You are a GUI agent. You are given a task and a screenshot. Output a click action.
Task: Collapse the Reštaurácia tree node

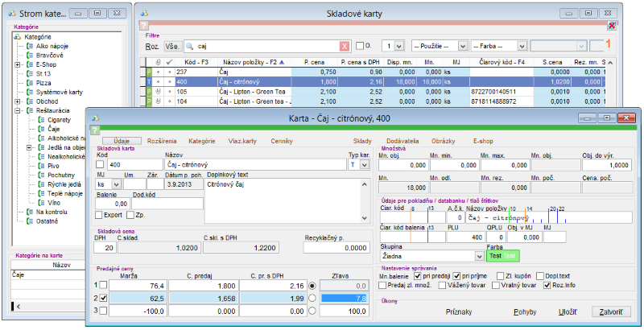click(18, 110)
